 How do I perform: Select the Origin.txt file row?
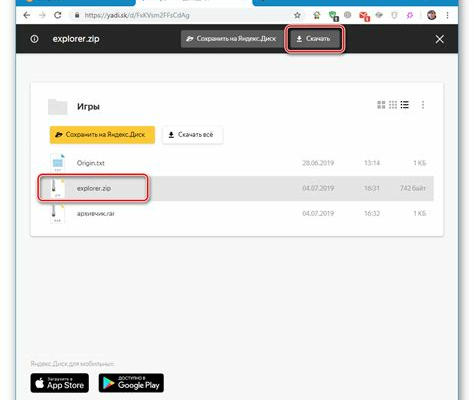coord(237,163)
